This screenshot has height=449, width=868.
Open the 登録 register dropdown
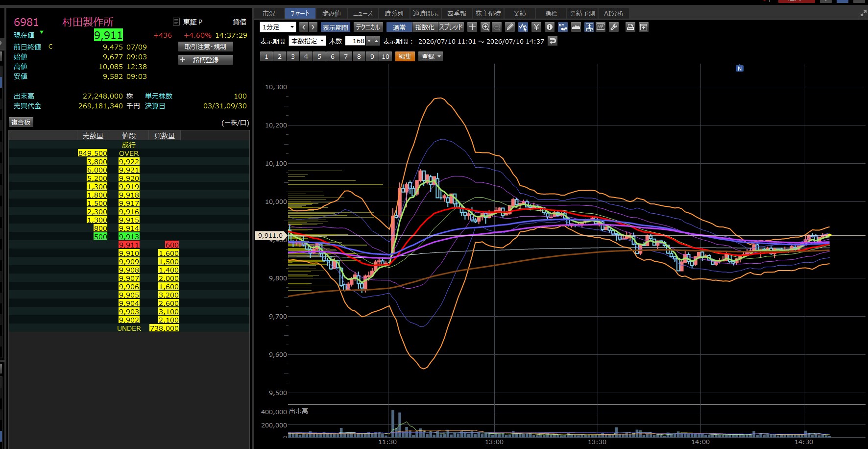(x=431, y=56)
